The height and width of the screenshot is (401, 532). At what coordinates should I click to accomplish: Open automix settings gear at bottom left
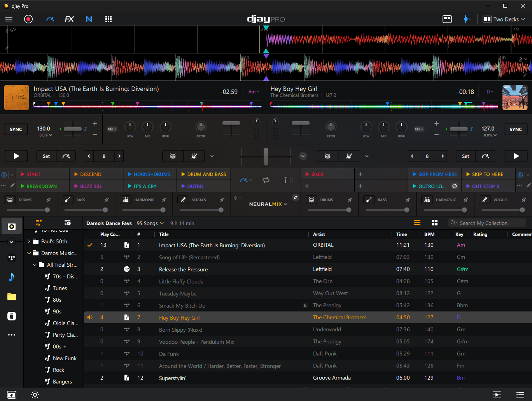click(35, 395)
